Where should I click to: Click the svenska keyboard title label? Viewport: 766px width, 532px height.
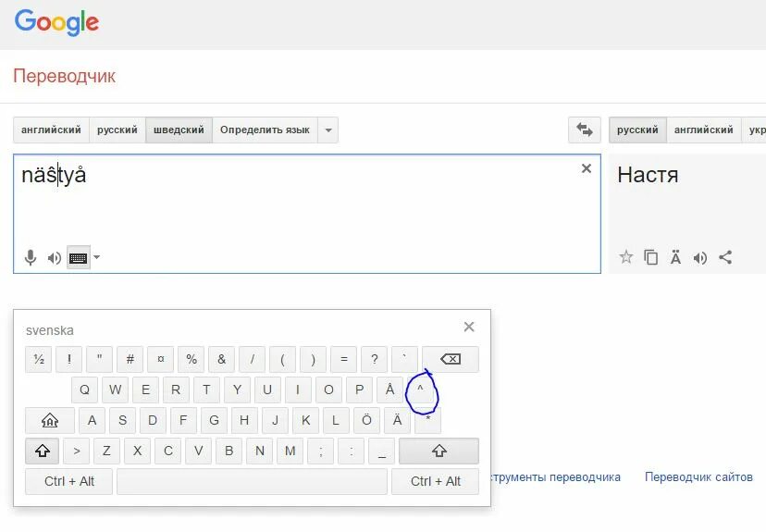click(50, 330)
